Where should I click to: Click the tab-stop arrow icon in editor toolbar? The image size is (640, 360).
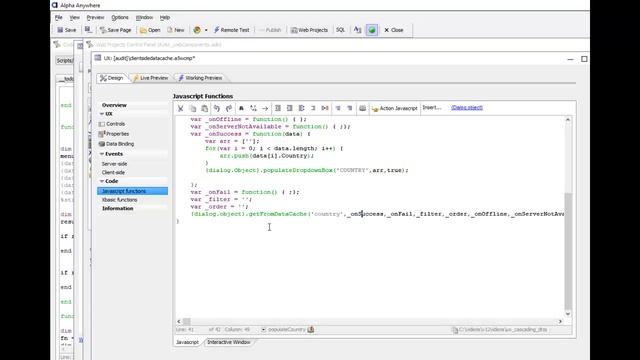coord(325,108)
